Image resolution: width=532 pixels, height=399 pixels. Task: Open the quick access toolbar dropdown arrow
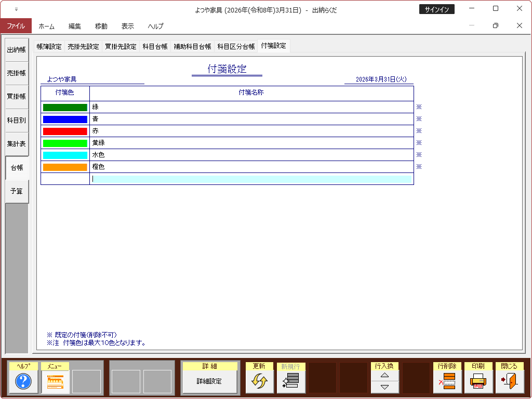tap(16, 9)
